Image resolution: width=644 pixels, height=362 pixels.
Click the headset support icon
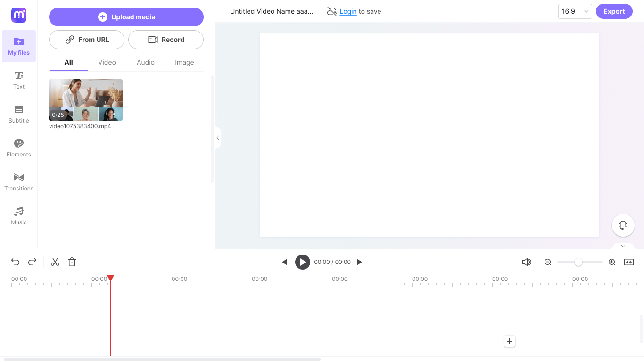pos(623,225)
